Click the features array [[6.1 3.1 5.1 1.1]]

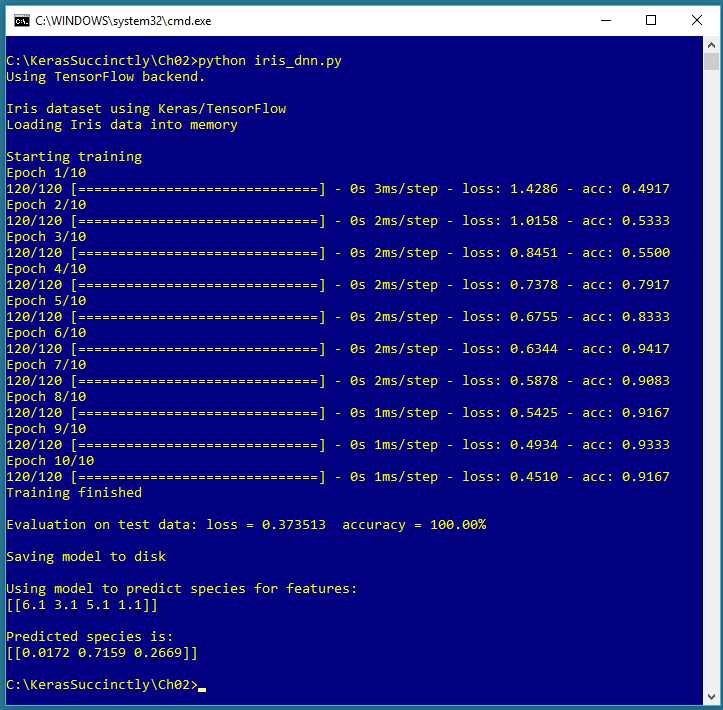[82, 605]
